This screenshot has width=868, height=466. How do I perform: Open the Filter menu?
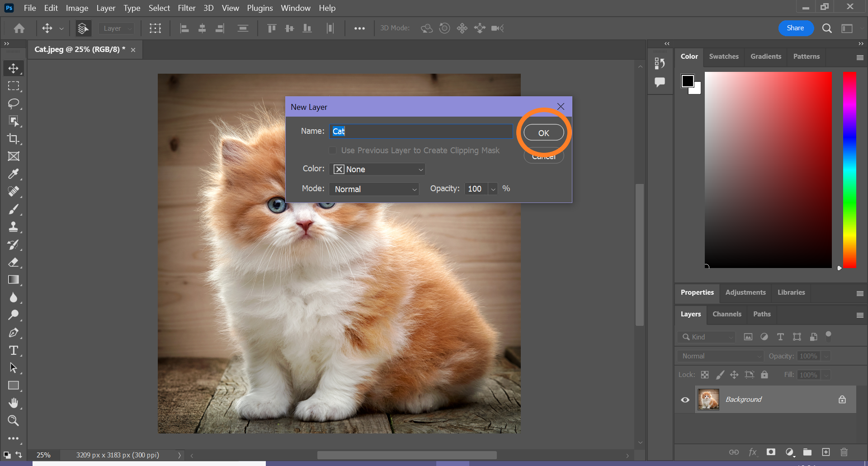point(187,8)
